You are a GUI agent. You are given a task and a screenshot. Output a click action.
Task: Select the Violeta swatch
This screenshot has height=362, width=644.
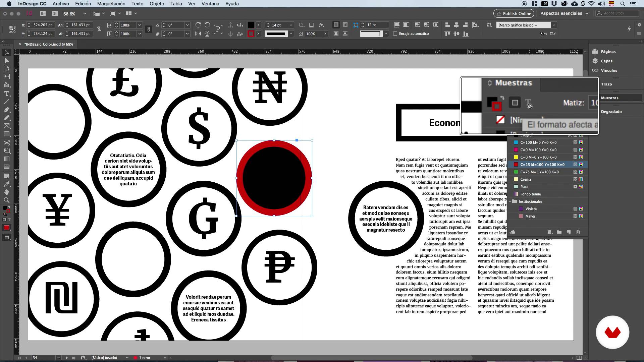[547, 209]
